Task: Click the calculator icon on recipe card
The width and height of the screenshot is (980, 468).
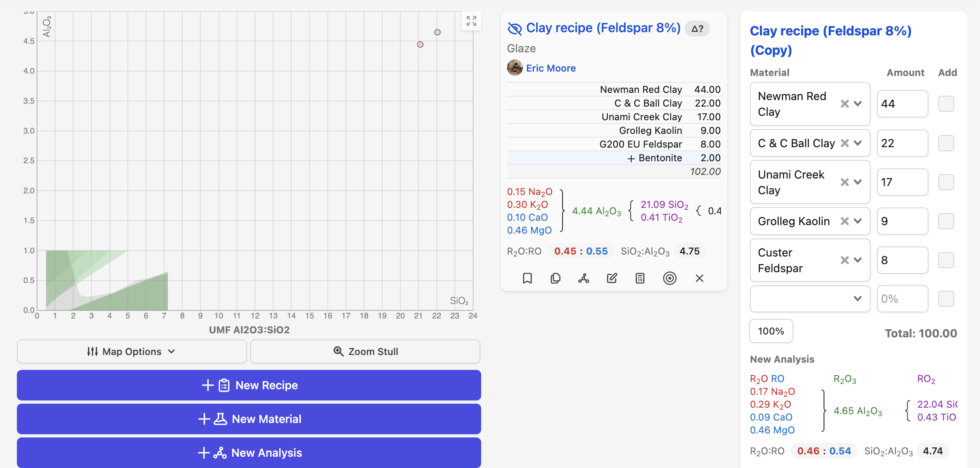Action: tap(640, 278)
